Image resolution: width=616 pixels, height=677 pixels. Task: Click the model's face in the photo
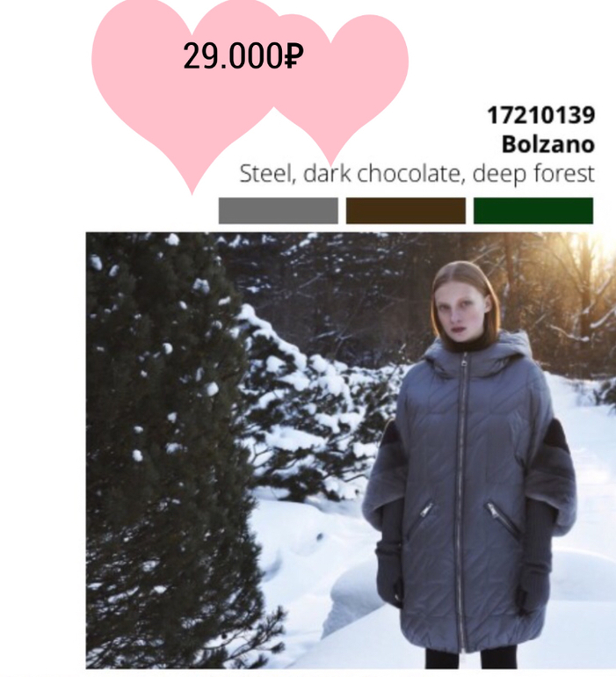pyautogui.click(x=462, y=309)
